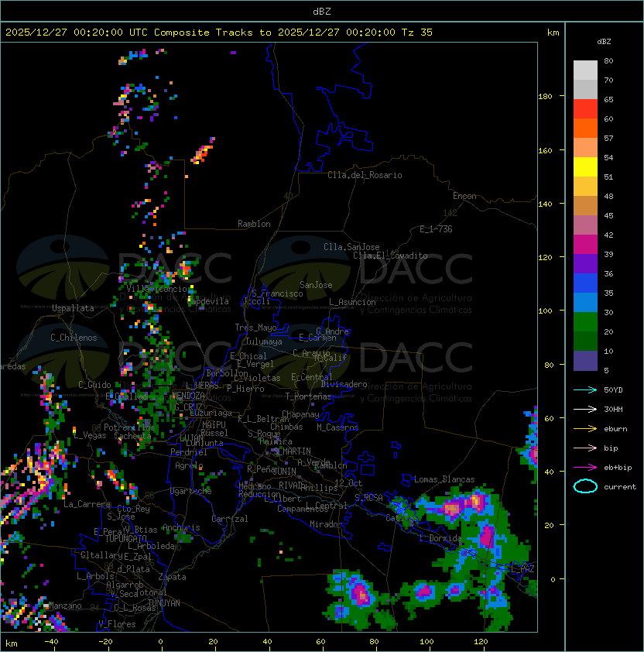Image resolution: width=644 pixels, height=652 pixels.
Task: Pick the red swatch in the dBZ scale
Action: point(585,109)
